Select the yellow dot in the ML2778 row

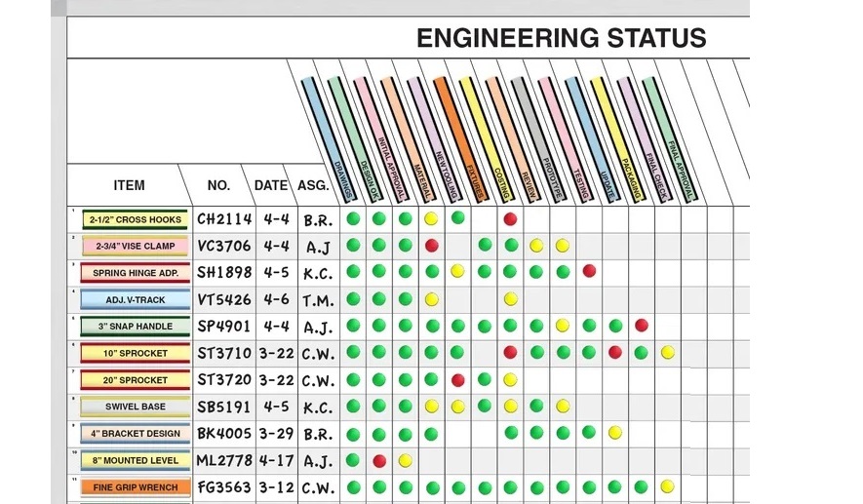406,460
